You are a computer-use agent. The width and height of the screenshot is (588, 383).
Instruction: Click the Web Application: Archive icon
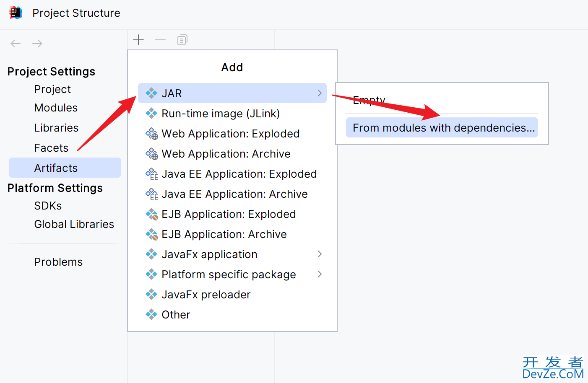[x=151, y=154]
